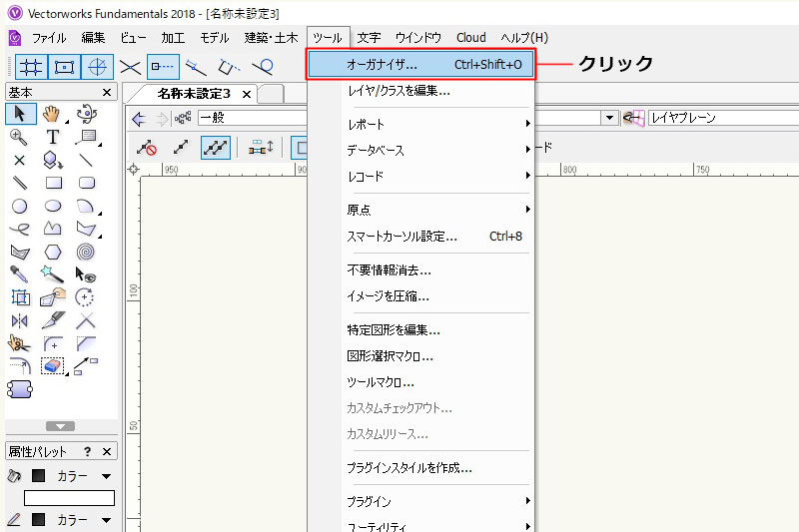
Task: Click the black fill color swatch
Action: click(38, 476)
